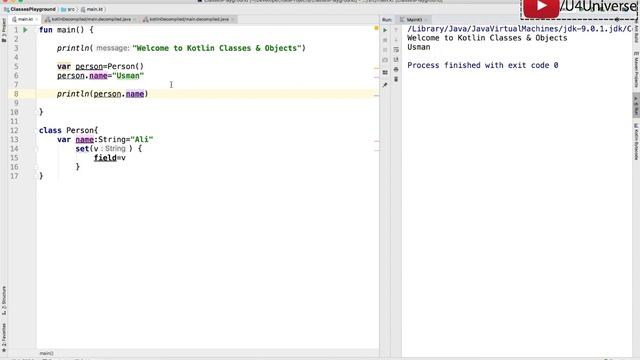Switch to the first main.decompiled.java tab
Image resolution: width=640 pixels, height=360 pixels.
[91, 19]
